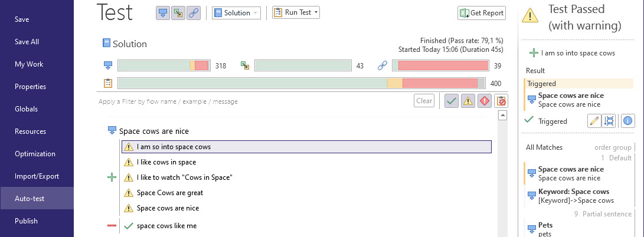Click the clipboard filter icon beside failed filter

click(501, 101)
